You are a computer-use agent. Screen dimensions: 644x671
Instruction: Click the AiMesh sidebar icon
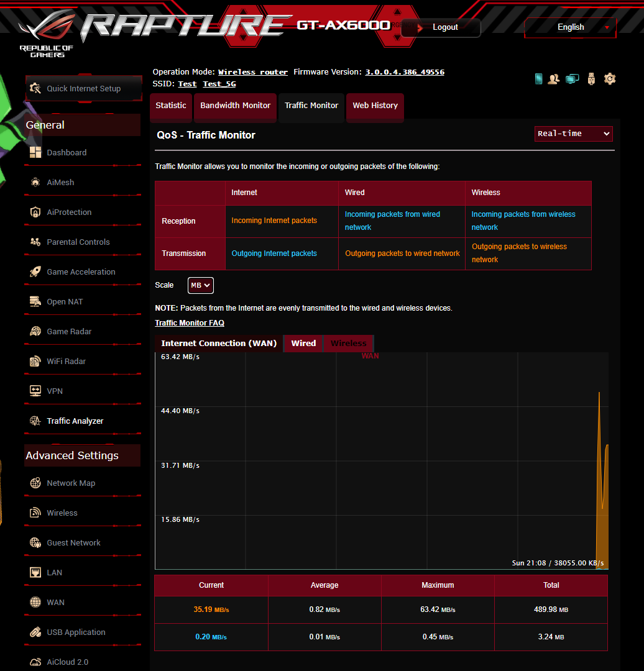coord(35,182)
